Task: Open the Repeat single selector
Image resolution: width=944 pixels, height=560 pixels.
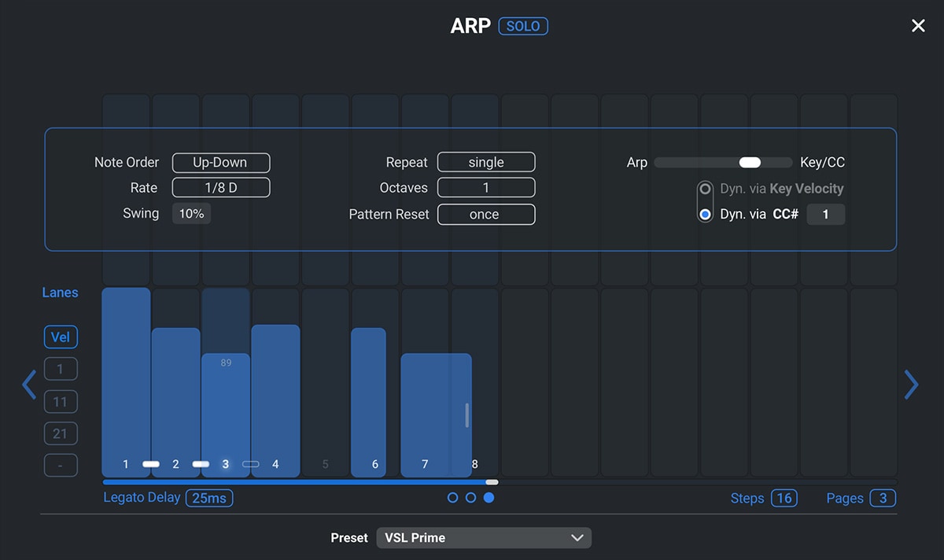Action: (x=486, y=163)
